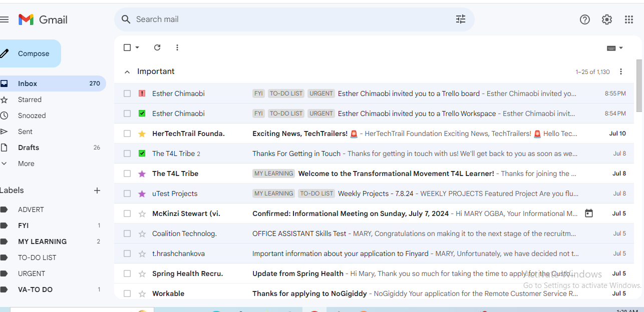This screenshot has width=644, height=312.
Task: Open the main menu hamburger icon
Action: point(5,19)
